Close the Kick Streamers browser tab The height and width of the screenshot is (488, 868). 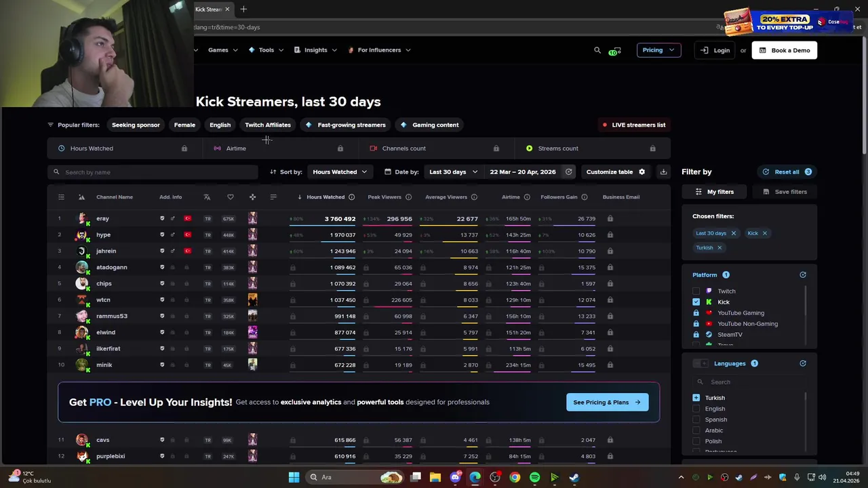pos(227,9)
